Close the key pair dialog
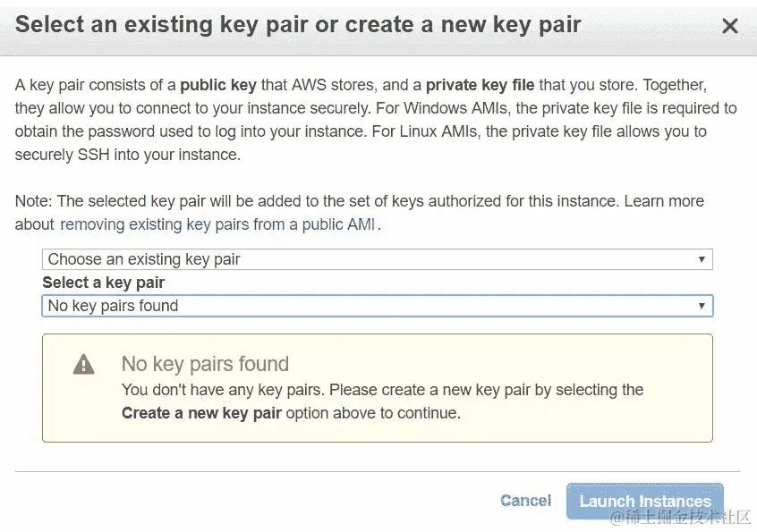This screenshot has height=532, width=757. click(x=730, y=26)
